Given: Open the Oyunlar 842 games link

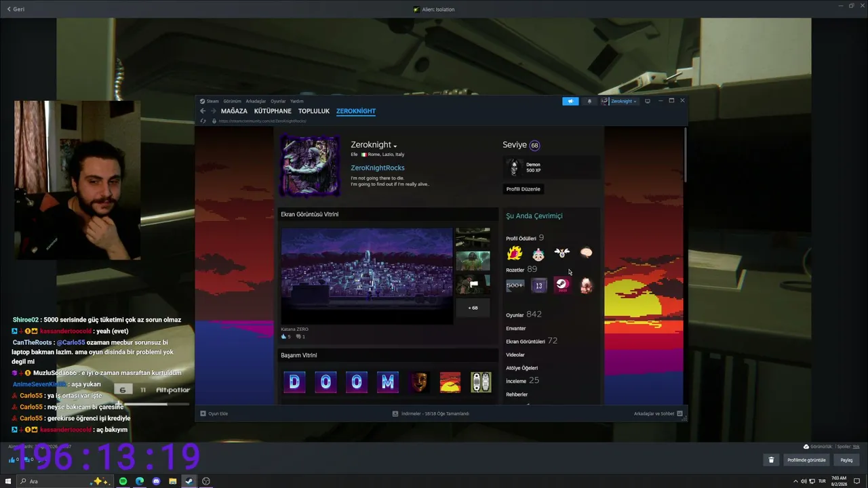Looking at the screenshot, I should [x=524, y=314].
